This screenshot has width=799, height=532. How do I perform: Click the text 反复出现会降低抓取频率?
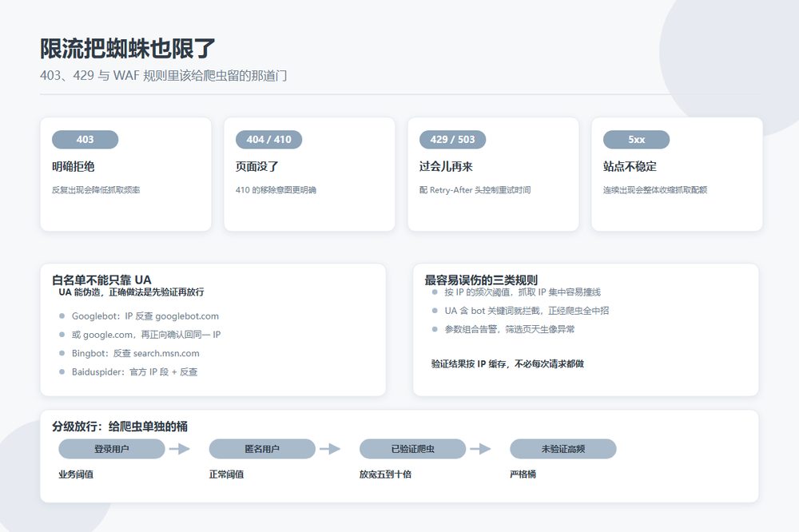tap(96, 190)
